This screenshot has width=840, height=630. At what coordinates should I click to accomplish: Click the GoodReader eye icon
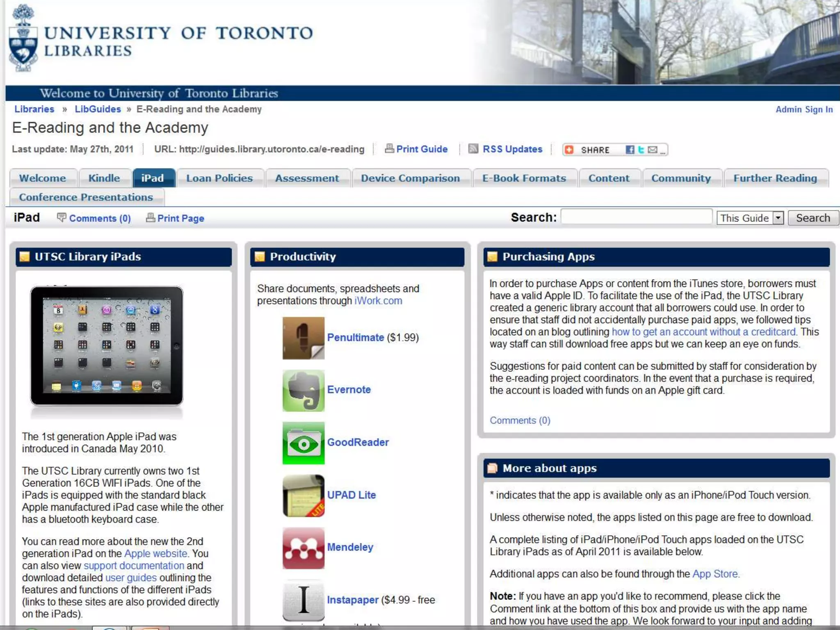(x=303, y=443)
